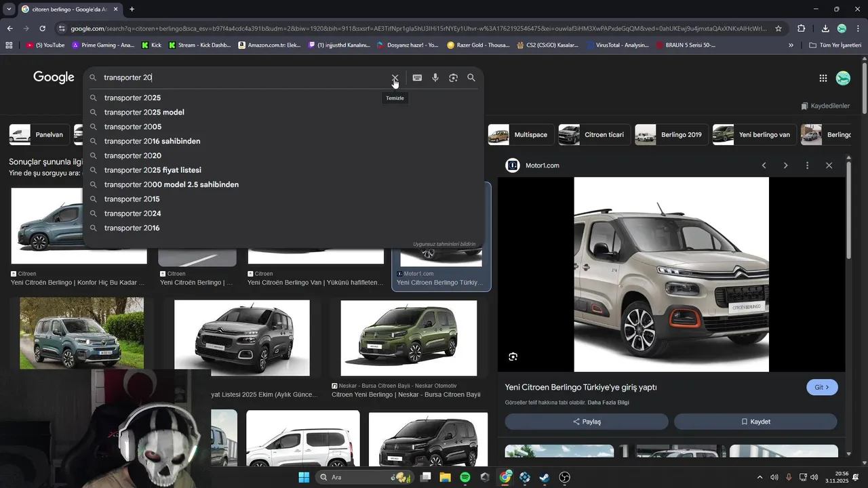Image resolution: width=868 pixels, height=488 pixels.
Task: Open green Berlingo Neskar result thumbnail
Action: point(408,338)
